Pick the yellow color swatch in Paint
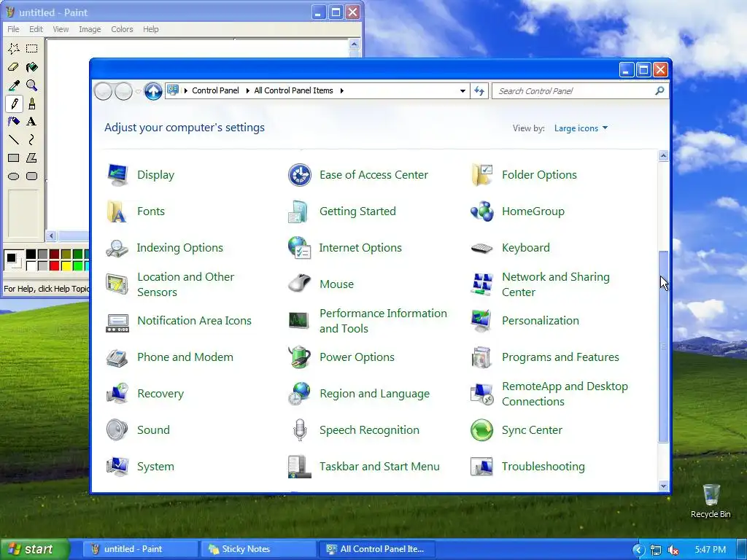Viewport: 747px width, 560px height. coord(66,265)
